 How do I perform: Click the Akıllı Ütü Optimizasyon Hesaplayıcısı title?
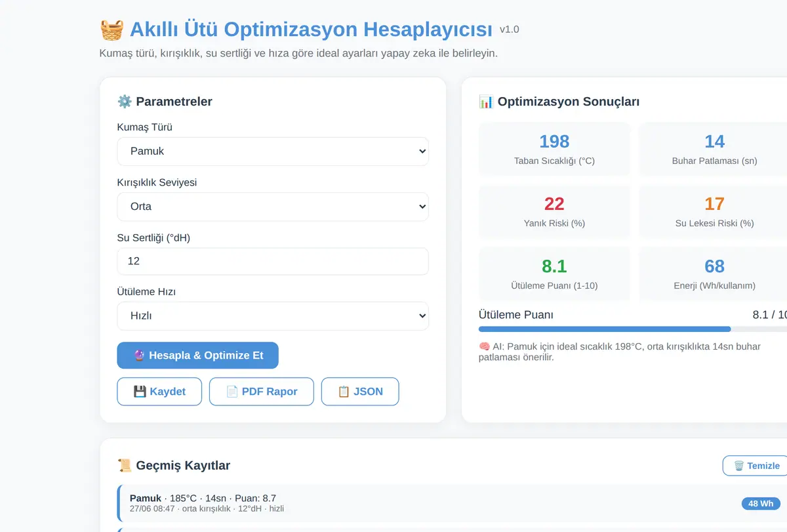[311, 30]
